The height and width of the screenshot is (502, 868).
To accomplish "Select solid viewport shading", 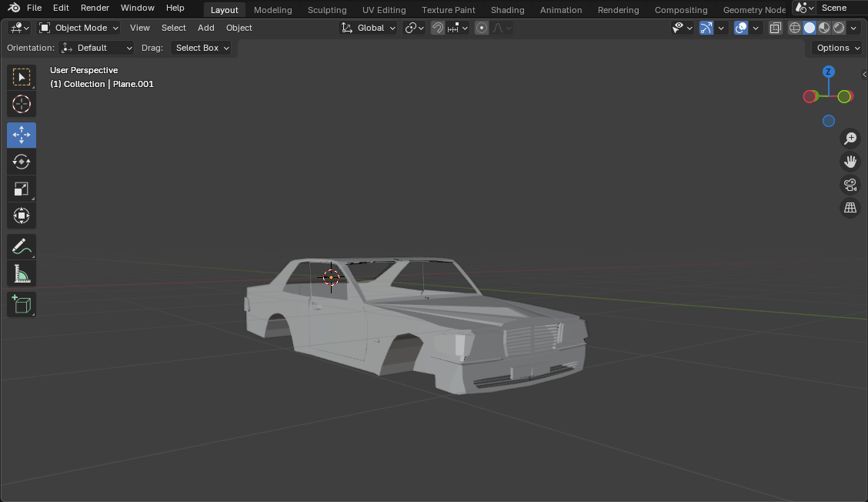I will click(x=810, y=28).
